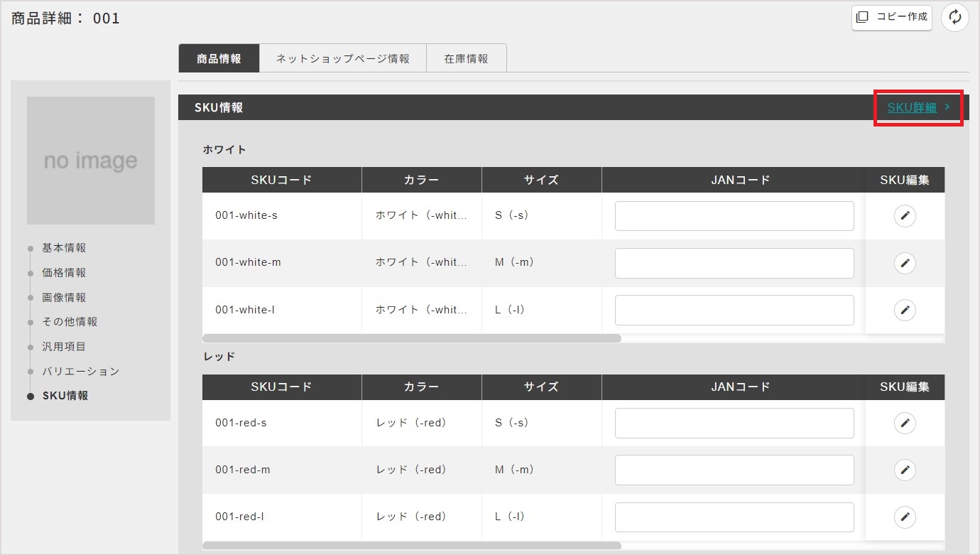Click the 001-white-l SKU code cell
Screen dimensions: 980x555
282,310
